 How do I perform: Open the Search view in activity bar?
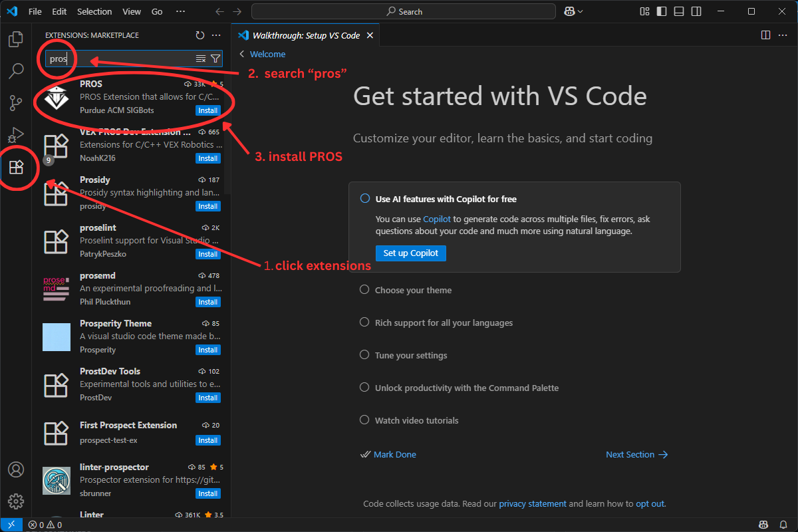pyautogui.click(x=16, y=70)
